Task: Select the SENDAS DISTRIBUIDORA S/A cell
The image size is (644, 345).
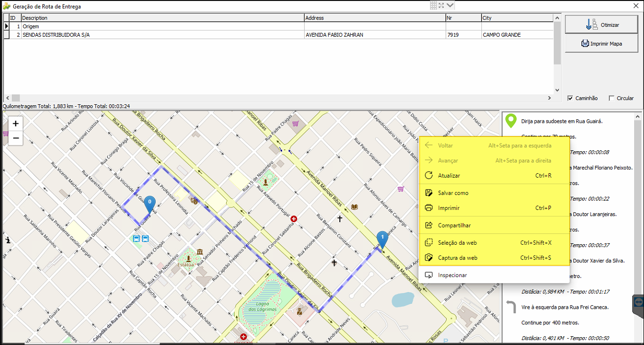Action: 163,35
